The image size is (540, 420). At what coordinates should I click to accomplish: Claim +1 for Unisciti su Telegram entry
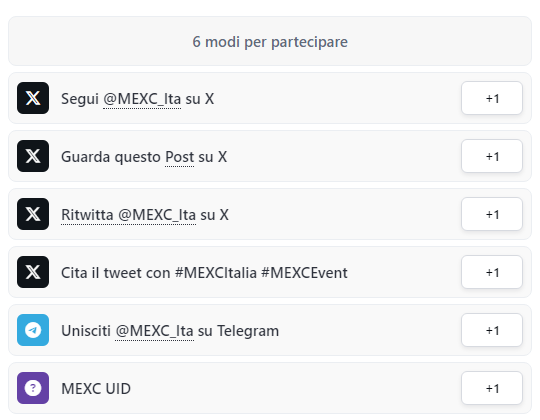click(x=492, y=330)
